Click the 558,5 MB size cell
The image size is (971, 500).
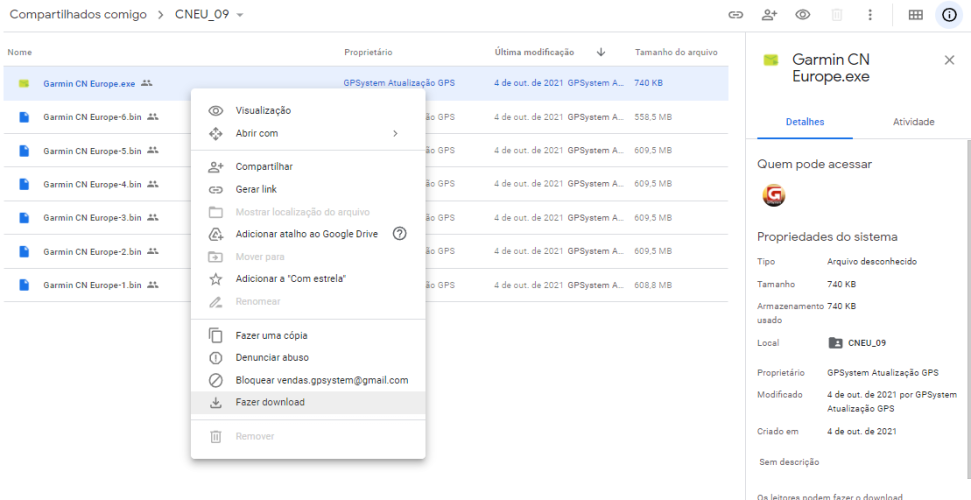[653, 116]
